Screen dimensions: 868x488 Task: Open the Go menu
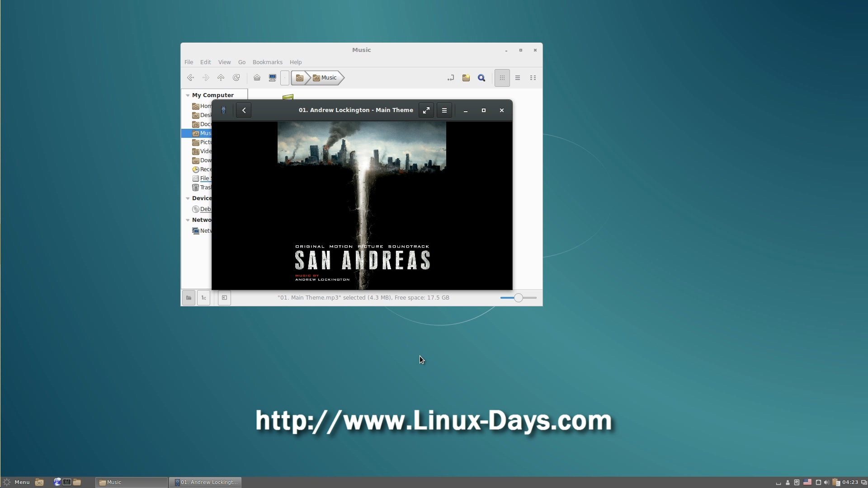coord(242,62)
